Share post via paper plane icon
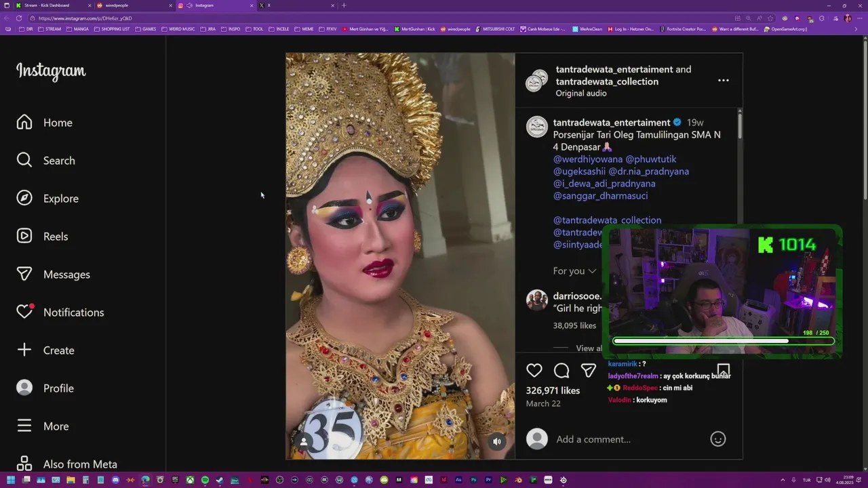 coord(589,371)
